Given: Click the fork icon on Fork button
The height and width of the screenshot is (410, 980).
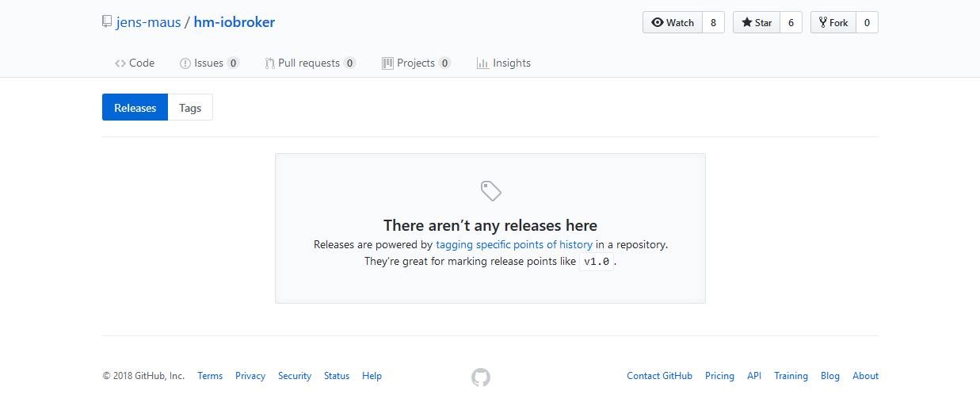Looking at the screenshot, I should point(823,22).
